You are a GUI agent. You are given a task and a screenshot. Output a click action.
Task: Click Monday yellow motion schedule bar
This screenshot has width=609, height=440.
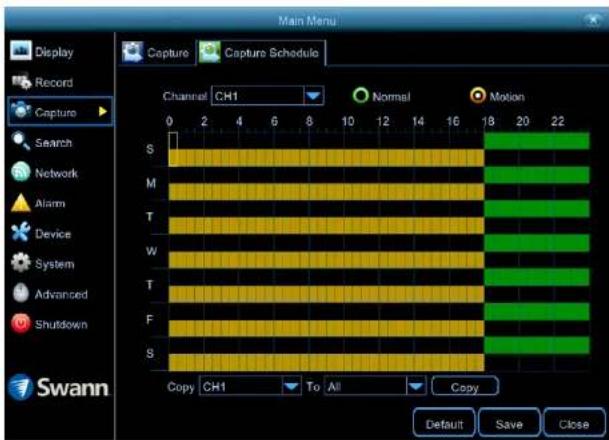click(x=326, y=192)
